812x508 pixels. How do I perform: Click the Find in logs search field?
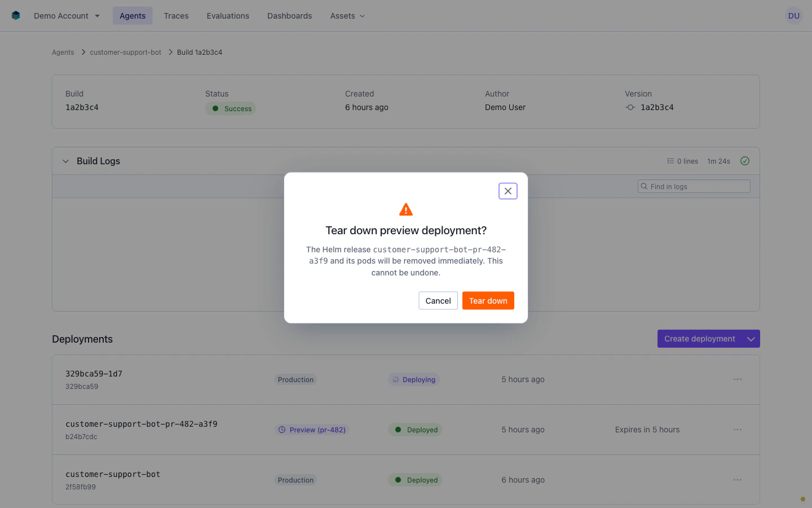694,187
